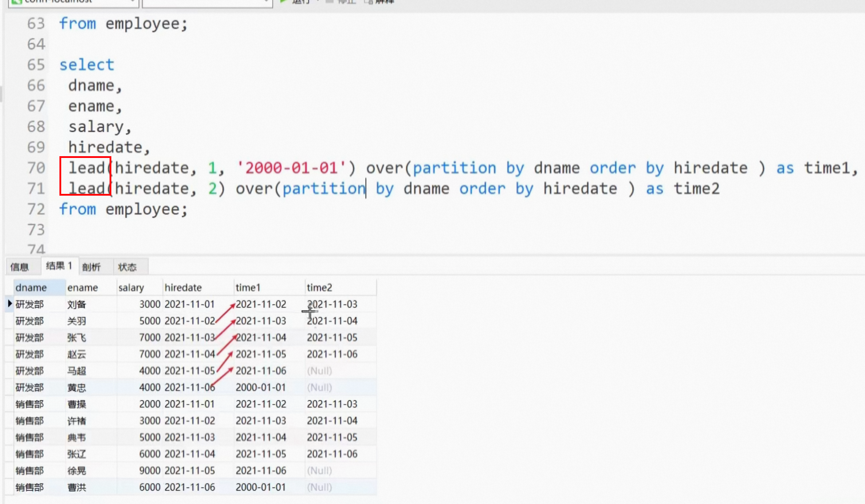
Task: Click the time1 column header
Action: [x=269, y=287]
